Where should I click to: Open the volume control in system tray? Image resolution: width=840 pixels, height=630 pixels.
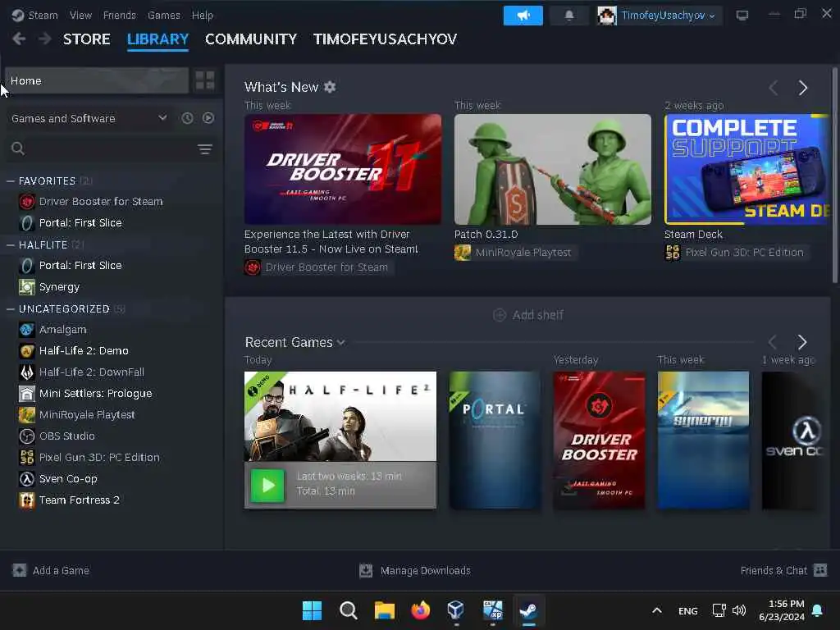739,610
